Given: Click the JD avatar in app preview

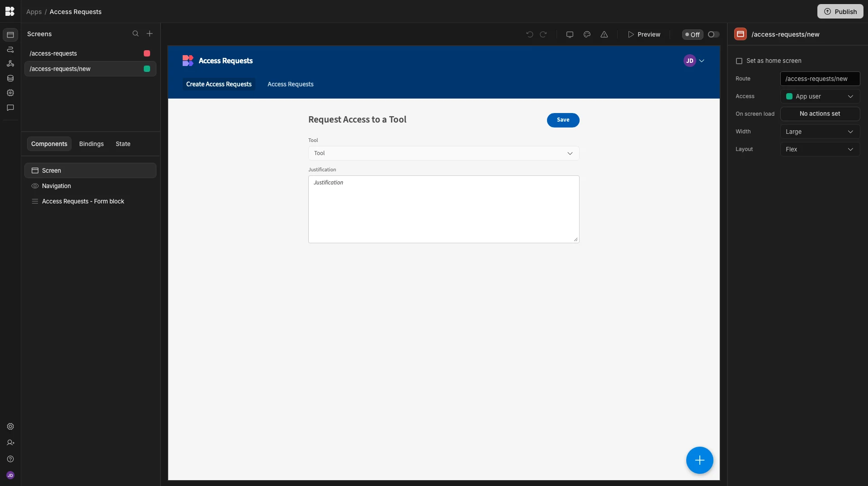Looking at the screenshot, I should (x=689, y=61).
